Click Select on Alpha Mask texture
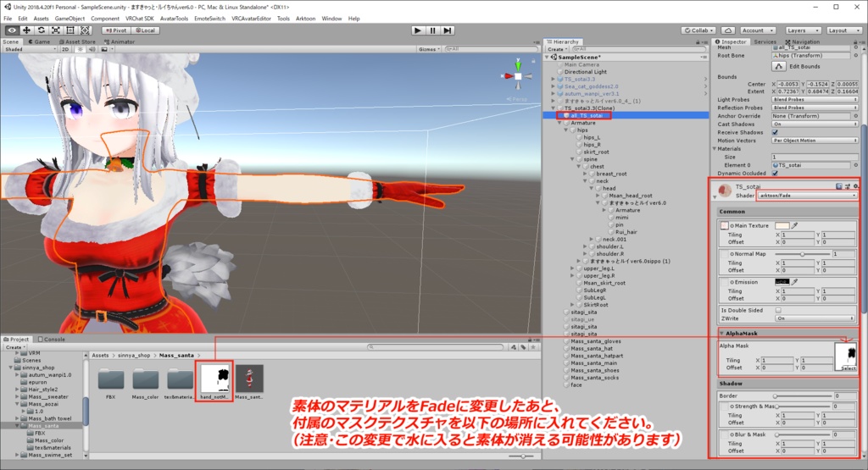The height and width of the screenshot is (470, 868). click(x=848, y=368)
